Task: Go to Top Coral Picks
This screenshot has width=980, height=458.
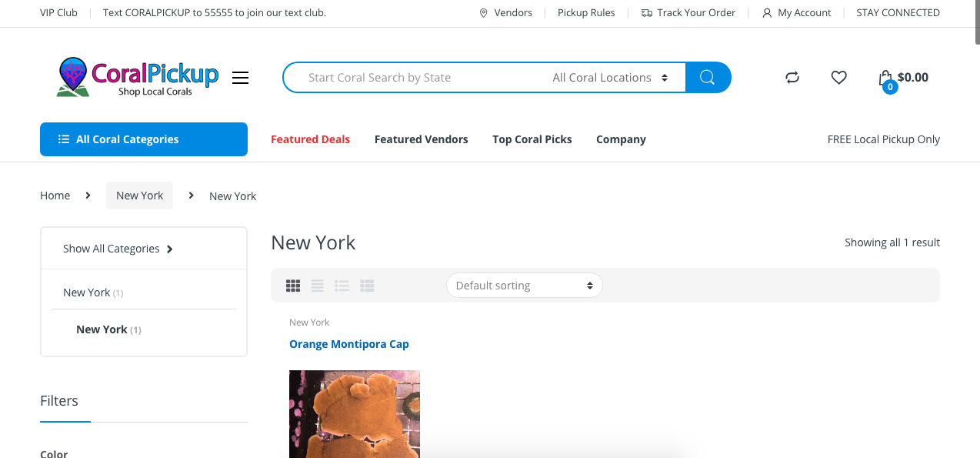Action: point(532,139)
